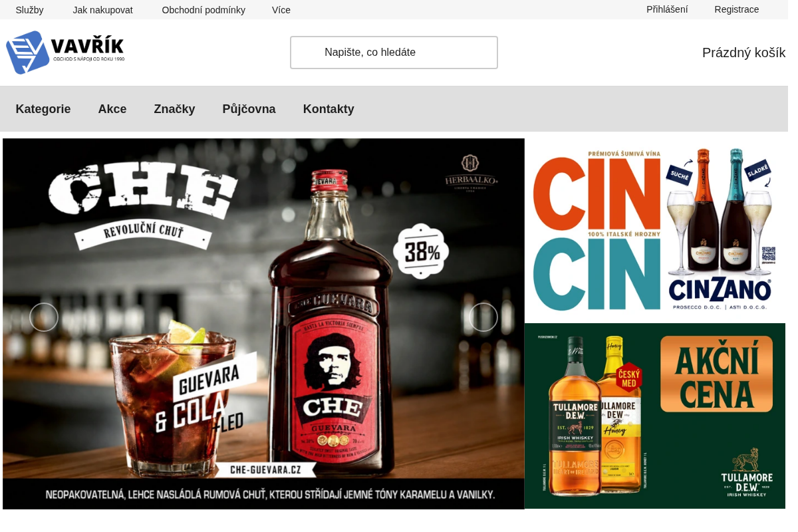Click the search field Napište, co hledáte
The height and width of the screenshot is (532, 798).
pos(394,53)
